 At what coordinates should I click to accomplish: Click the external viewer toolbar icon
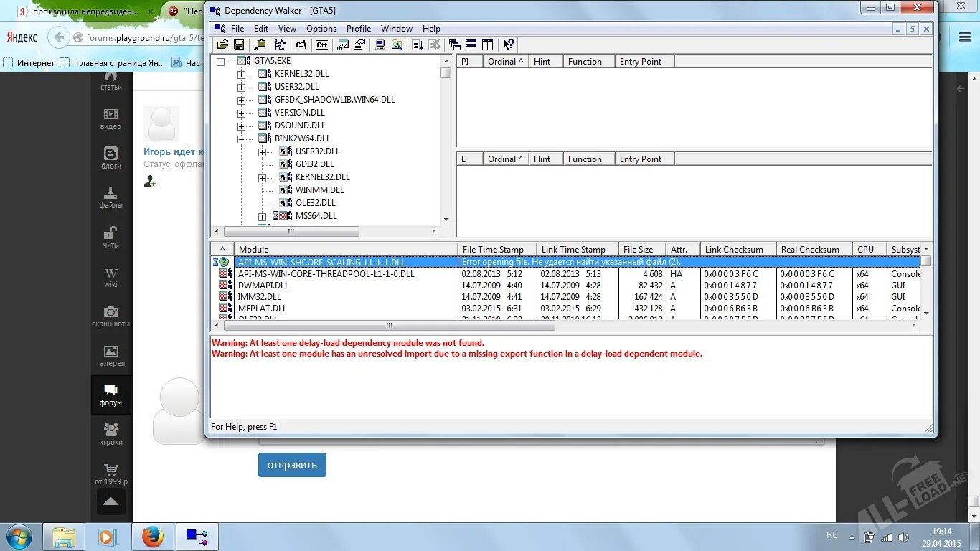(x=343, y=44)
